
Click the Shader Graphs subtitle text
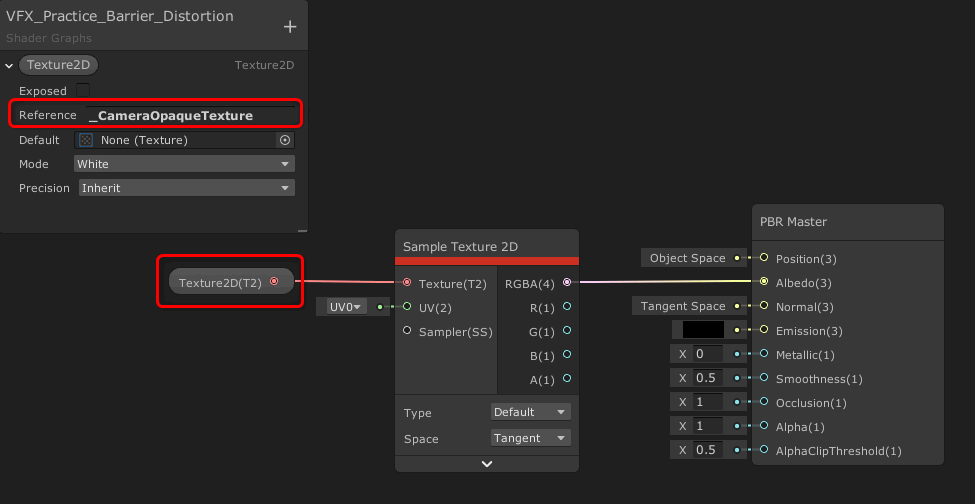tap(49, 38)
